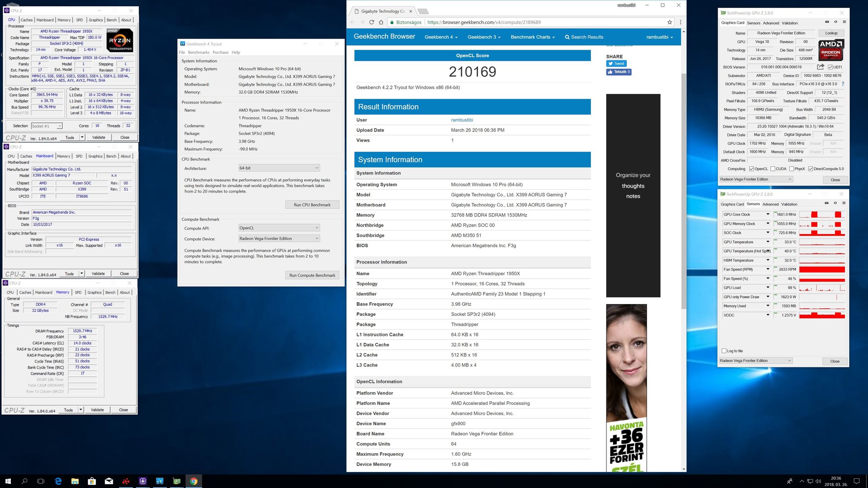This screenshot has width=868, height=488.
Task: Toggle the UEFI checkbox in GPU-Z
Action: (x=830, y=67)
